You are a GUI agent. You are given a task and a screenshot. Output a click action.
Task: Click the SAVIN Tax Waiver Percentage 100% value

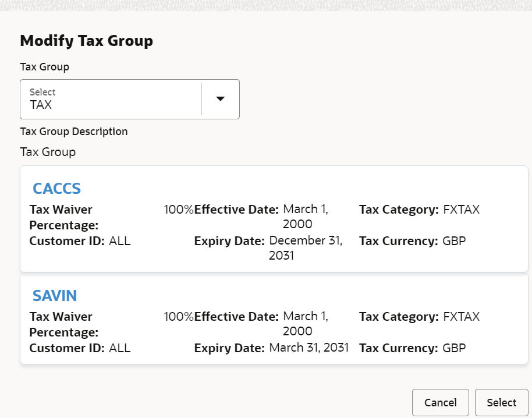point(179,317)
